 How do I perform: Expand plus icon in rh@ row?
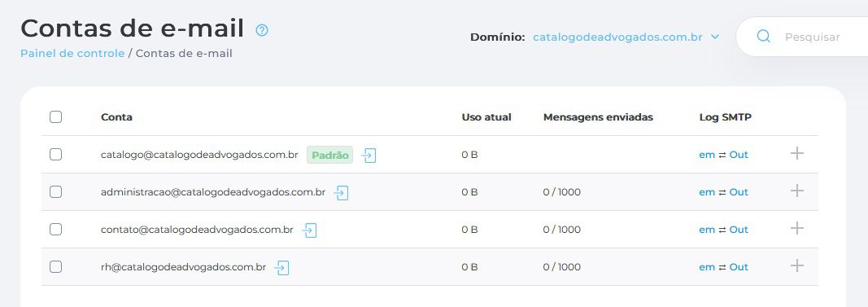coord(796,266)
